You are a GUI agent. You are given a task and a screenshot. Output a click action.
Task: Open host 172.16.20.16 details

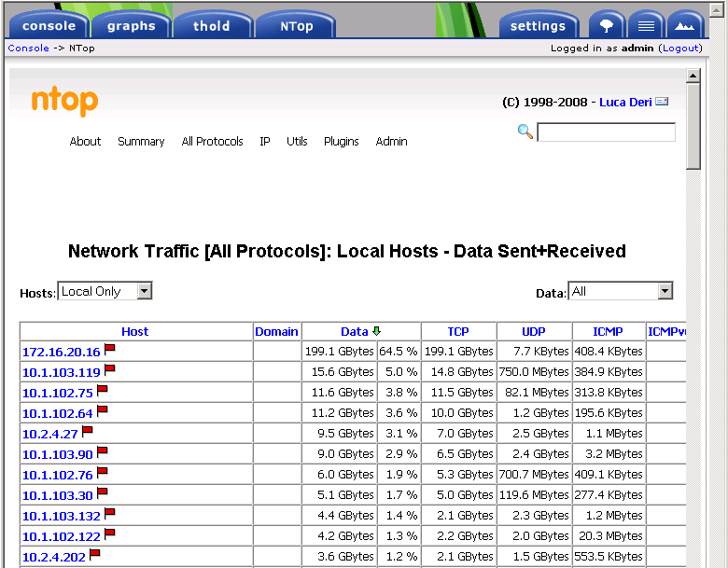tap(62, 352)
